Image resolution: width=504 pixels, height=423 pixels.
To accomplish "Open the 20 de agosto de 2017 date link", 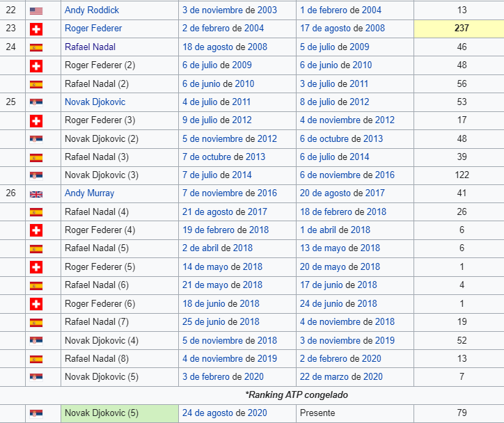I will (x=342, y=193).
